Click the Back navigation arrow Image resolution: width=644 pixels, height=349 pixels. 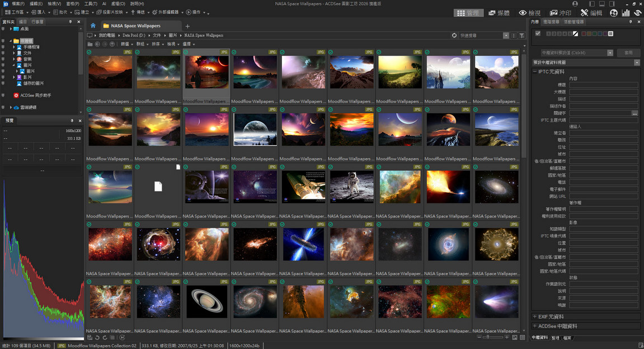point(97,44)
